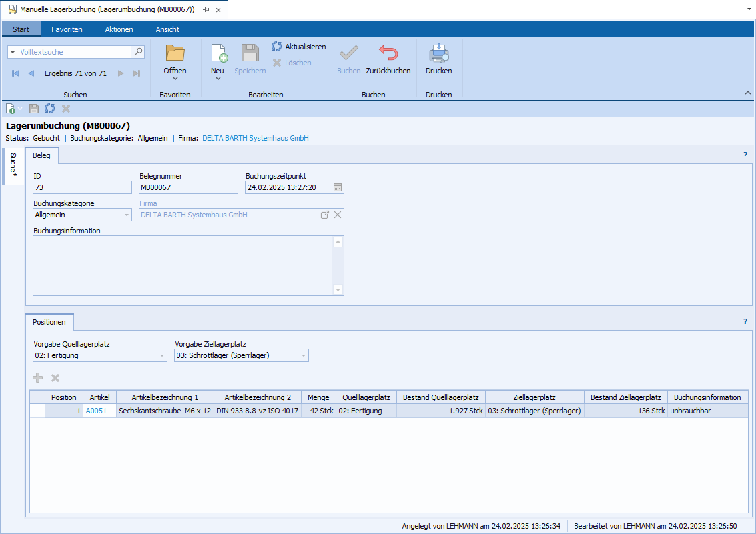Open article link A0051

96,411
